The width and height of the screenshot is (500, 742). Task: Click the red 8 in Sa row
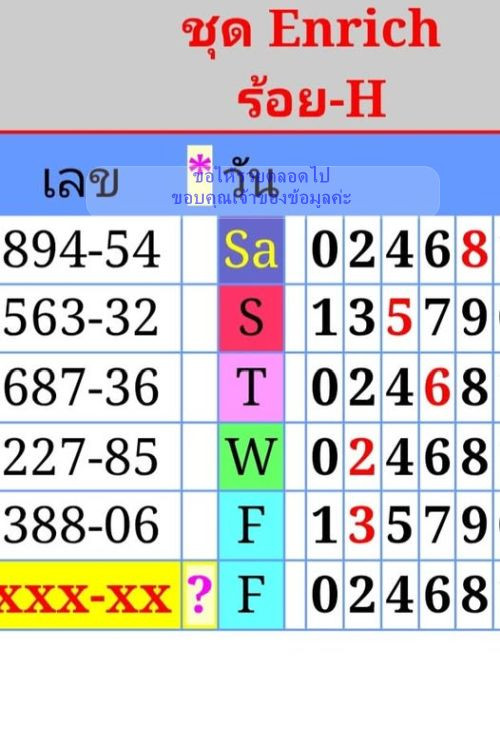(474, 250)
